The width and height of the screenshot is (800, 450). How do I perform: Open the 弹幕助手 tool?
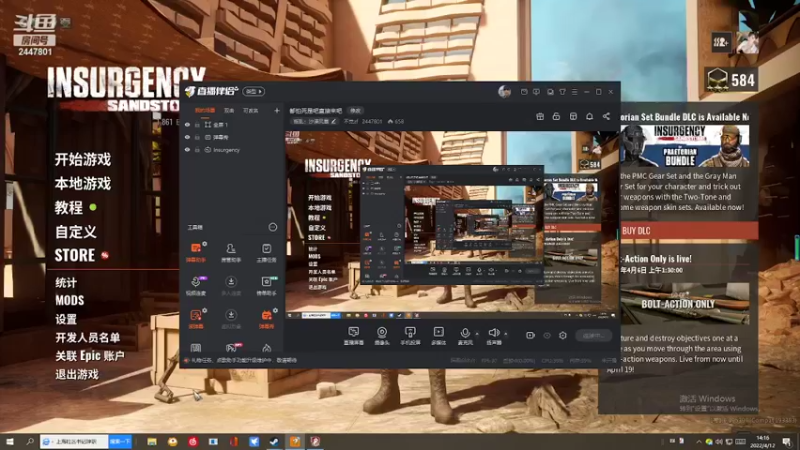click(196, 253)
